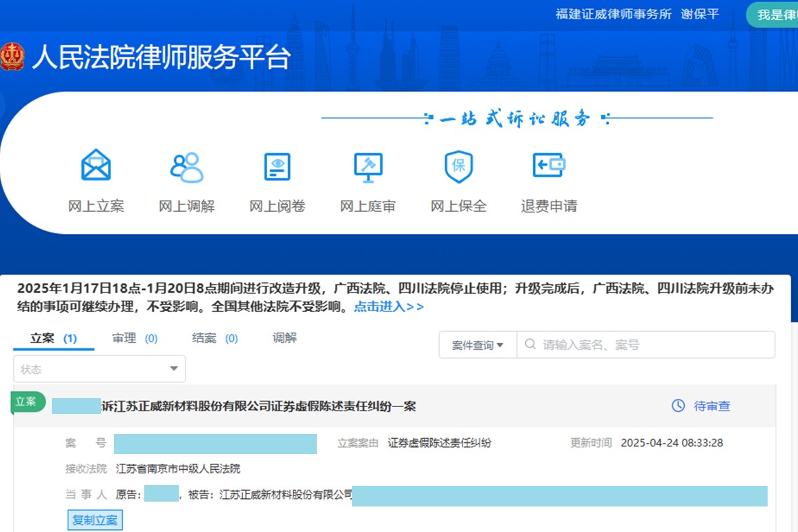Click the 一站式诉讼服务 heading
798x532 pixels.
tap(516, 119)
